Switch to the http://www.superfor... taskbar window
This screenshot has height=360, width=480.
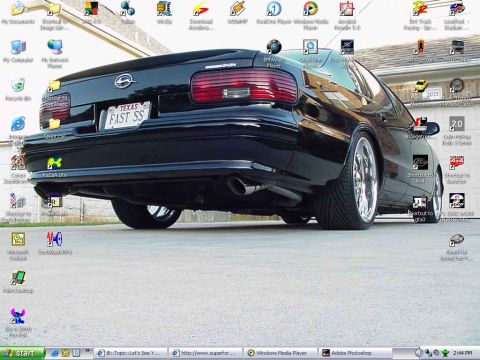pos(207,353)
